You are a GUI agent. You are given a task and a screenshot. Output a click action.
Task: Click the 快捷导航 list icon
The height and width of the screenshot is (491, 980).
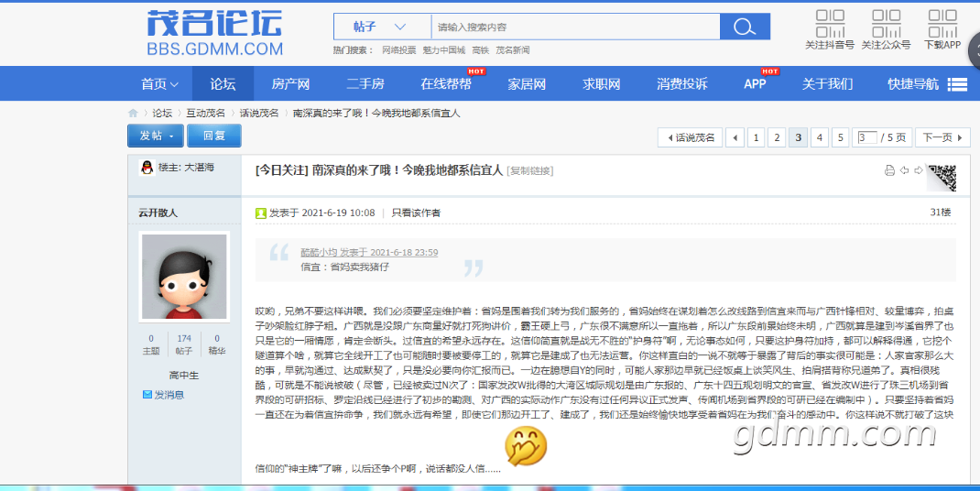(x=957, y=84)
